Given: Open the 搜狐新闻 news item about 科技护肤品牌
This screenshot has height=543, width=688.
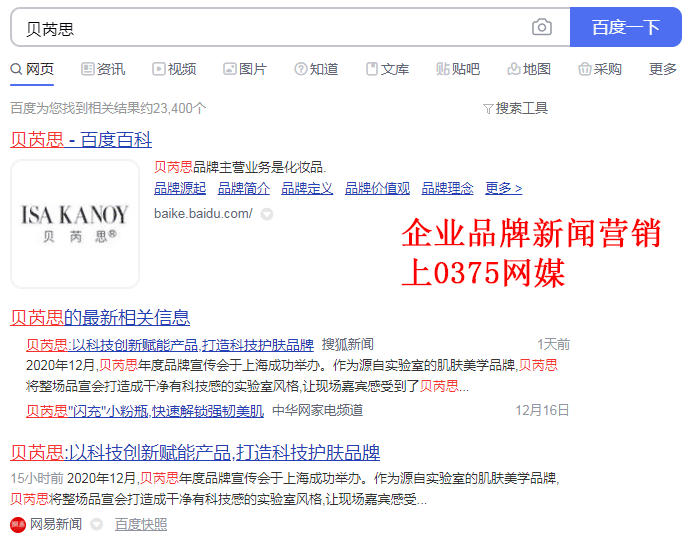Looking at the screenshot, I should [170, 345].
